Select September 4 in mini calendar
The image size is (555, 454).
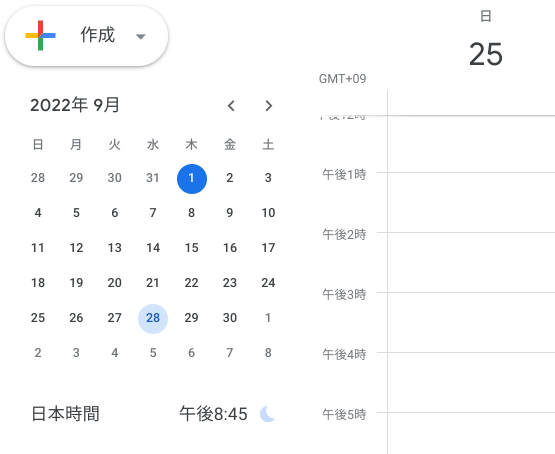pyautogui.click(x=38, y=213)
